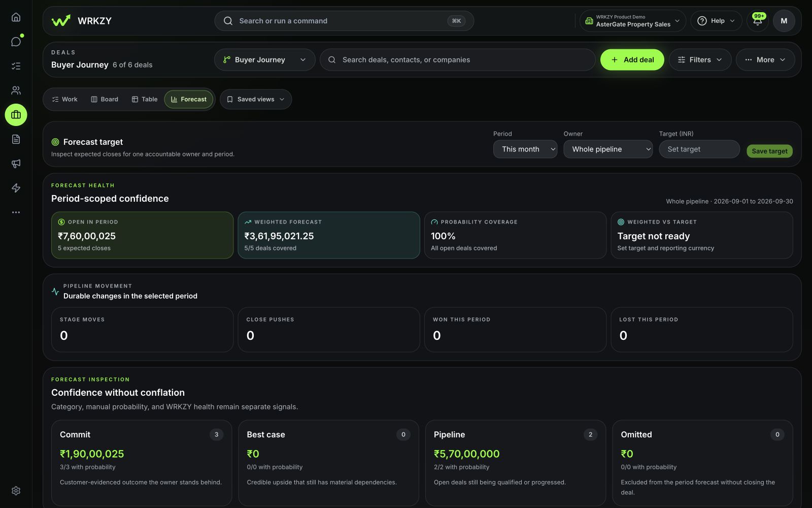The height and width of the screenshot is (508, 812).
Task: Click the Pipeline Movement activity pulse icon
Action: tap(55, 292)
